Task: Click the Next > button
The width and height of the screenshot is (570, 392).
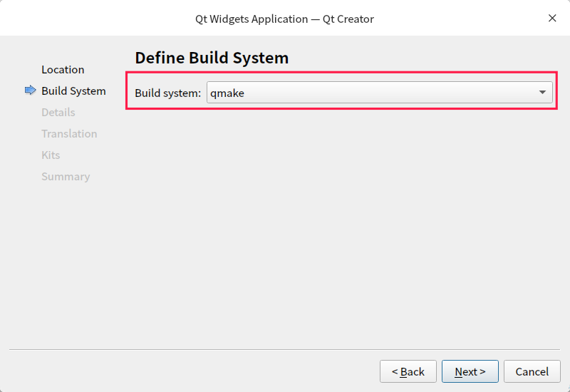Action: (470, 371)
